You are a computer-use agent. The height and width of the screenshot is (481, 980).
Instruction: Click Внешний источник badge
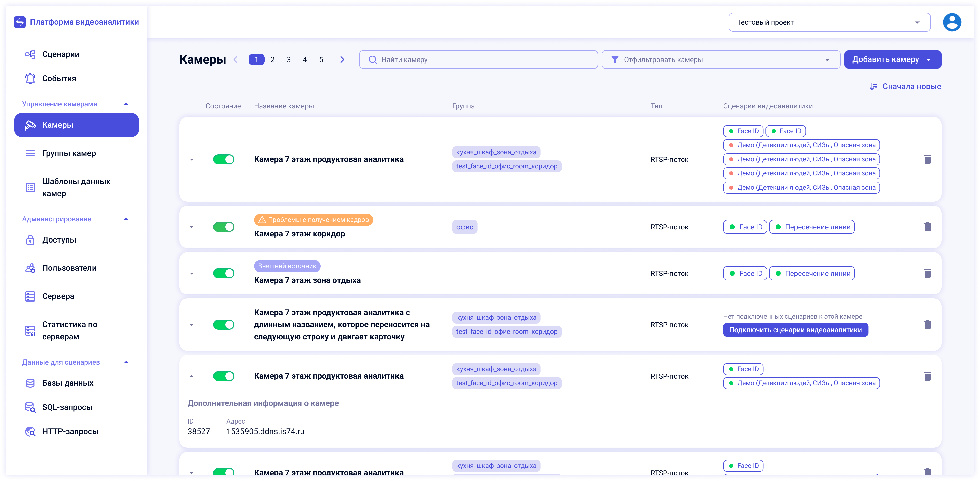(x=287, y=266)
